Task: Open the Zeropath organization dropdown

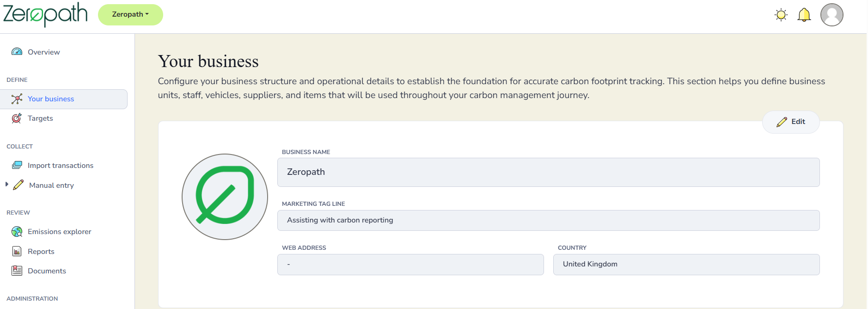Action: 130,15
